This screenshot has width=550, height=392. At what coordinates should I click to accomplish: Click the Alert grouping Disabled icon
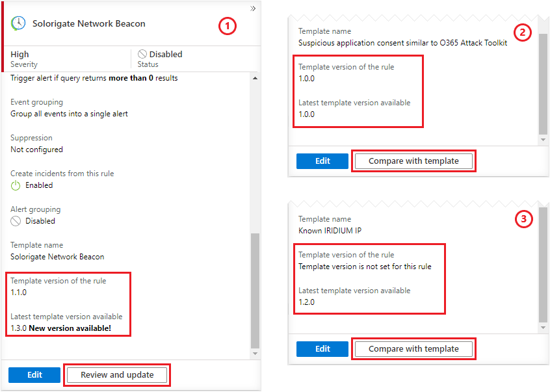16,221
